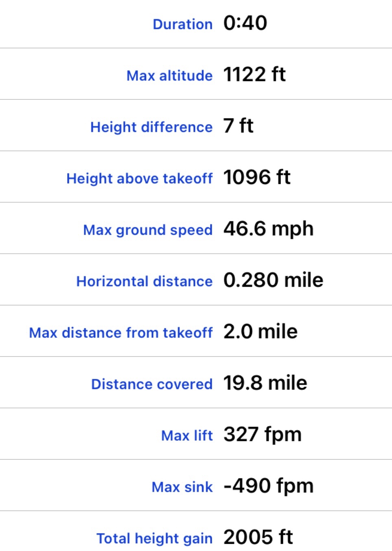392x551 pixels.
Task: Select the Total height gain label
Action: [x=154, y=538]
